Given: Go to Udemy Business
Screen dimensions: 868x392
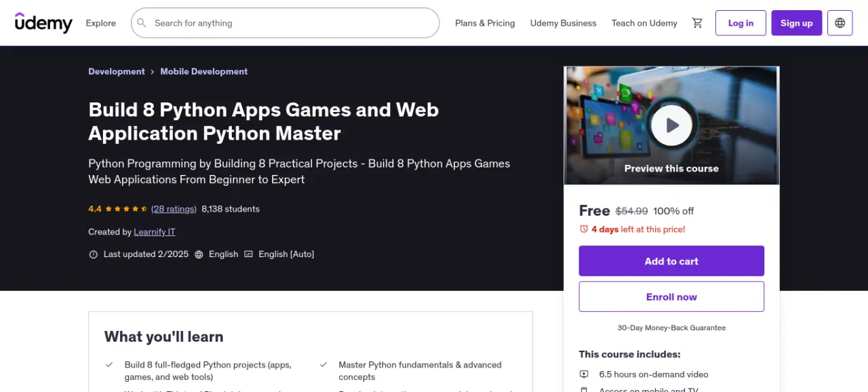Looking at the screenshot, I should pos(563,23).
